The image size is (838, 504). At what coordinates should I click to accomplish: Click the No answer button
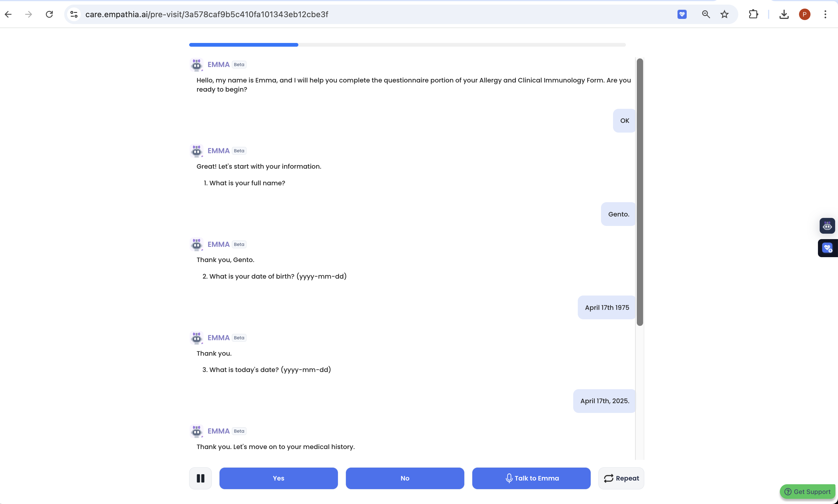pyautogui.click(x=404, y=478)
